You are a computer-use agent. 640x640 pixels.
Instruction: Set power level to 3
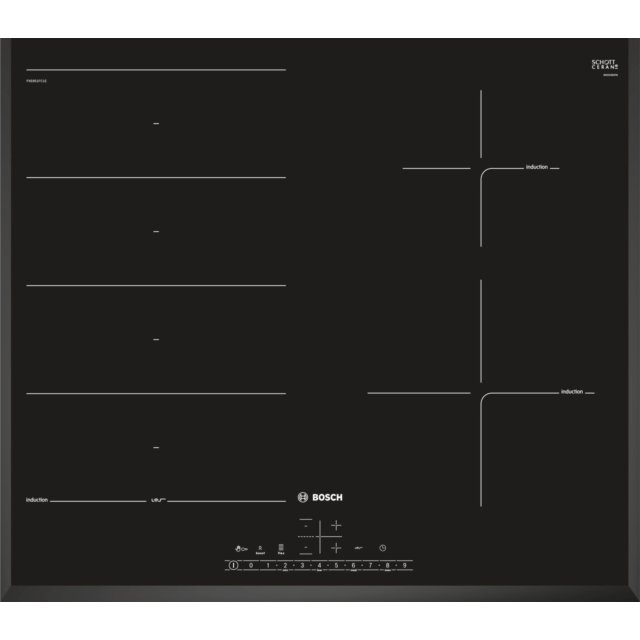[x=302, y=565]
